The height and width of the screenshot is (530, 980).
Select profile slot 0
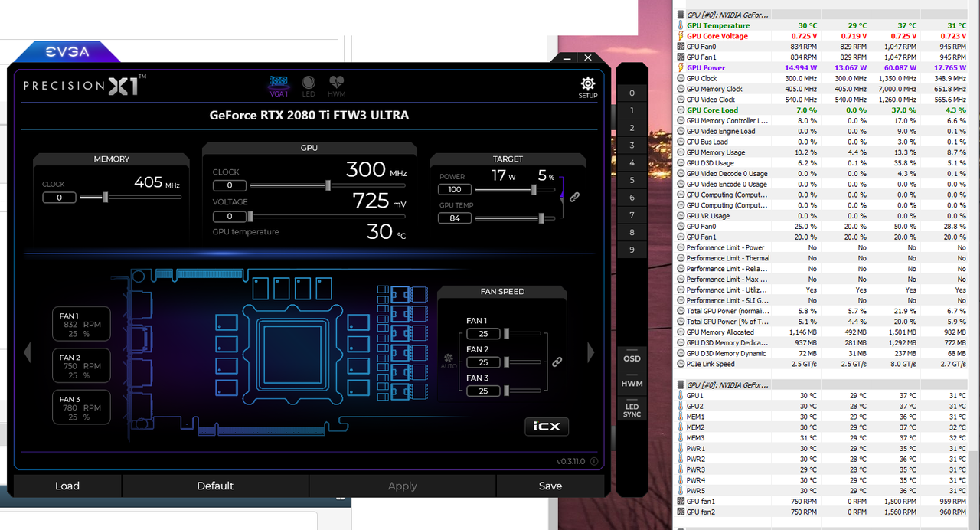632,93
